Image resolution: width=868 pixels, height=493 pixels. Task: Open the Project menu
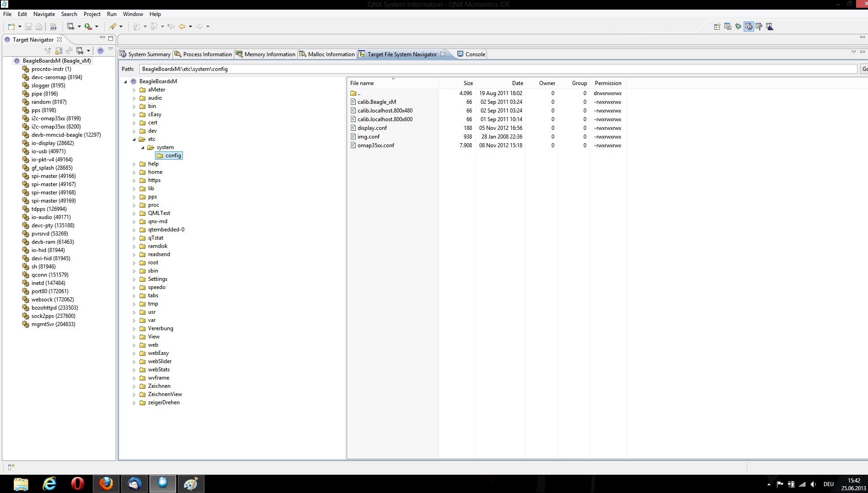[91, 14]
